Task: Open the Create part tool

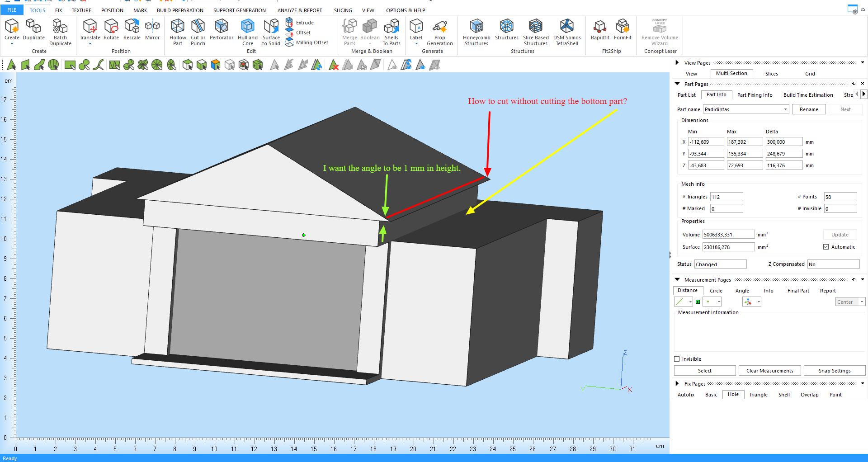Action: click(12, 31)
